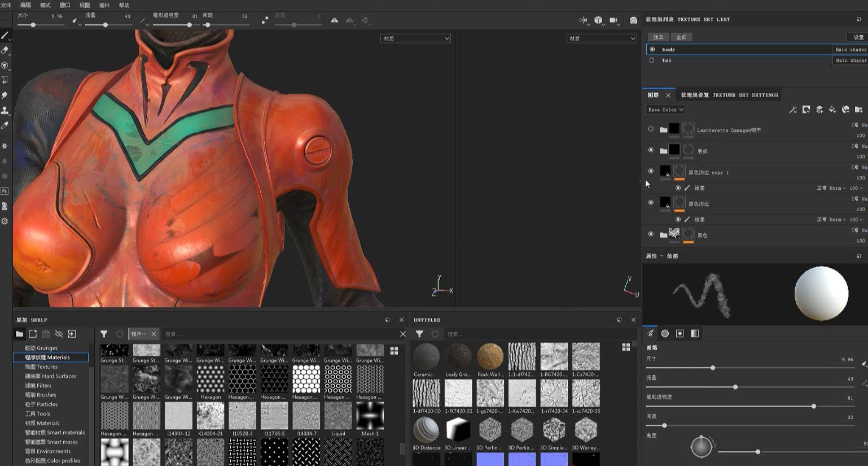Screen dimensions: 868x466
Task: Click the add paint layer icon
Action: click(x=819, y=110)
